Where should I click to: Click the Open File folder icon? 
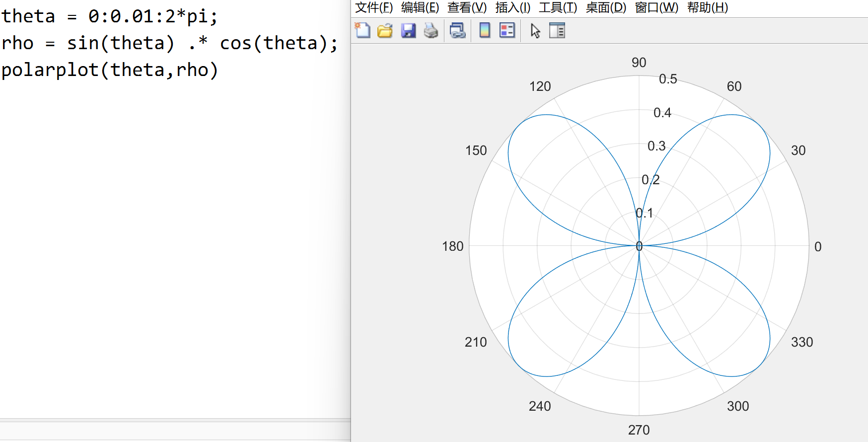(385, 31)
